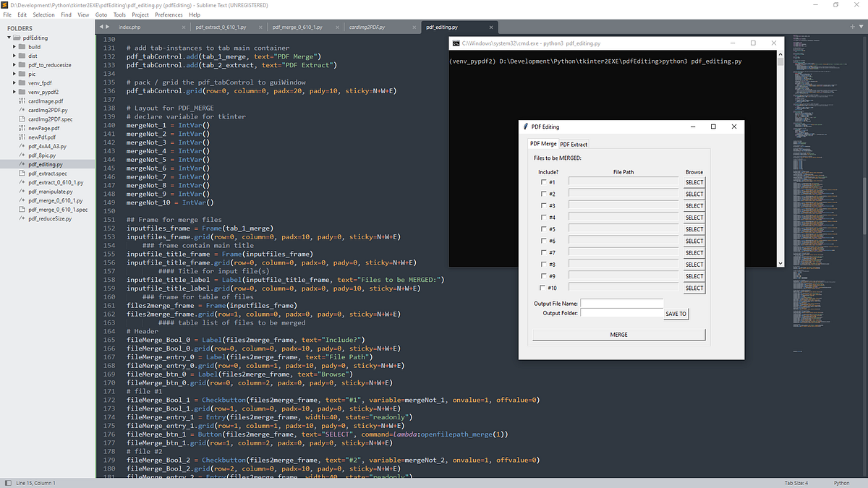
Task: Tick the #1 include checkbox
Action: [x=544, y=182]
